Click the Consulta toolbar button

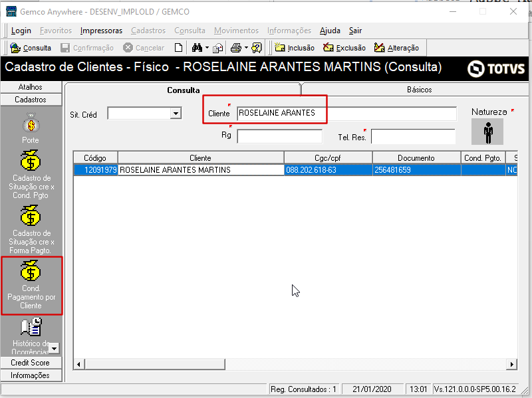point(31,48)
